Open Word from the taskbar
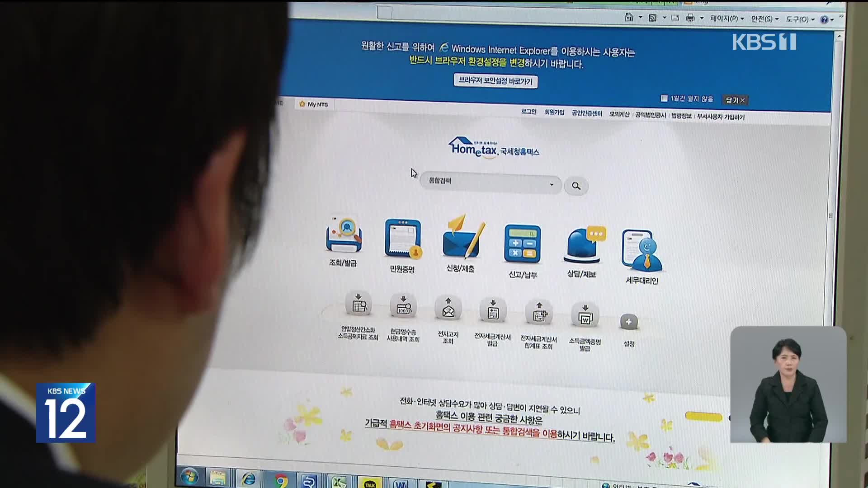The height and width of the screenshot is (488, 868). point(401,483)
